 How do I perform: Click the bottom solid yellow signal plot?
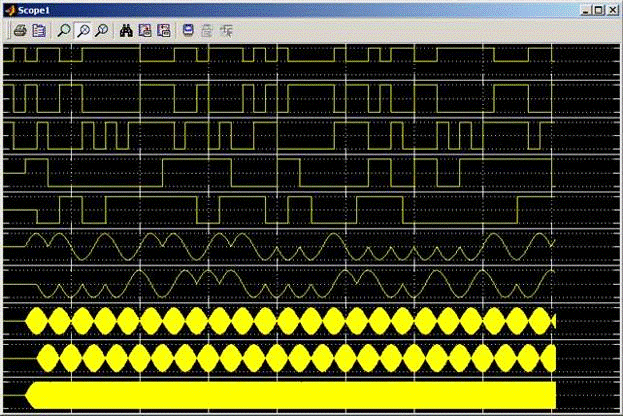[280, 394]
